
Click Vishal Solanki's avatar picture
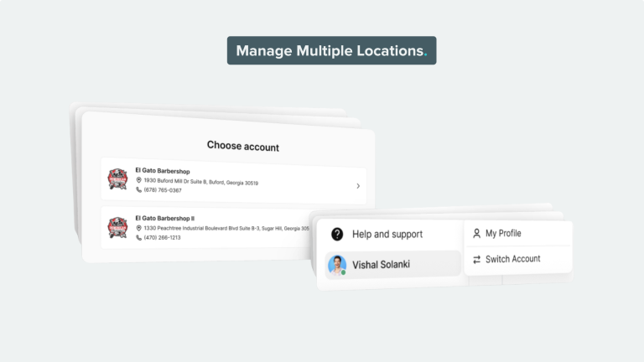[337, 265]
